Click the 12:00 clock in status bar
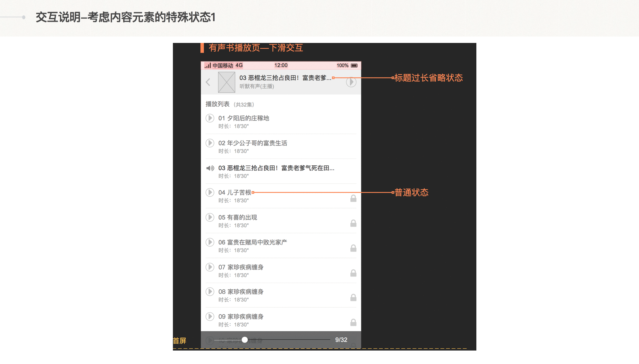 [x=281, y=65]
